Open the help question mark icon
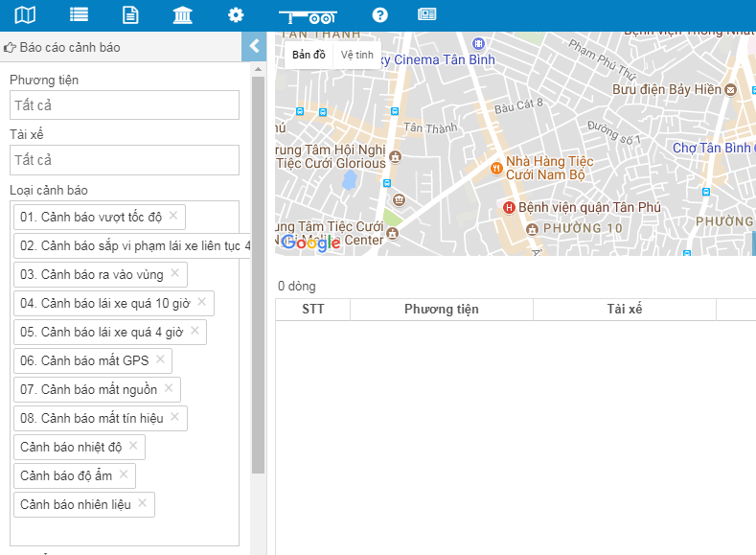Viewport: 756px width, 555px height. (379, 14)
